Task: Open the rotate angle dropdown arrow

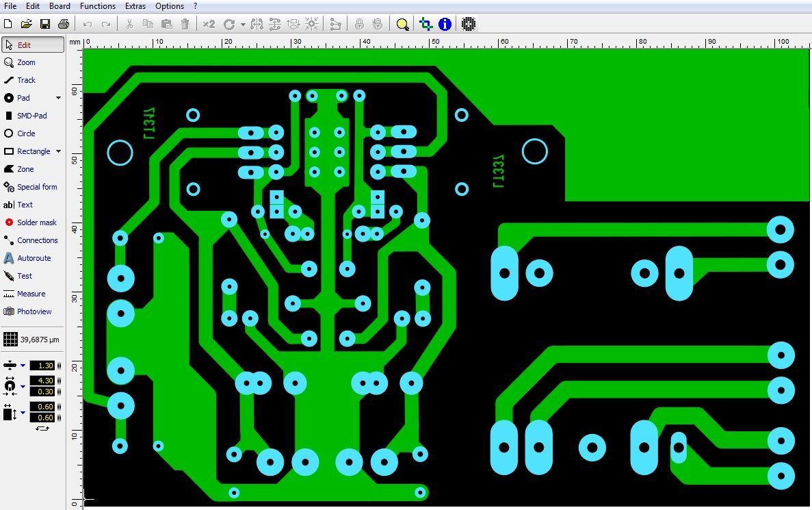Action: tap(243, 25)
